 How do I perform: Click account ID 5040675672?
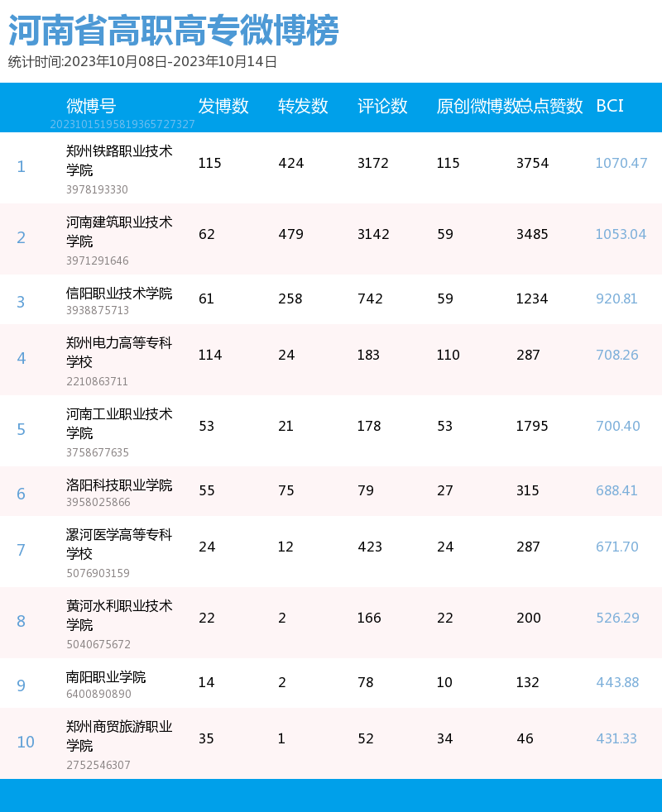[98, 644]
